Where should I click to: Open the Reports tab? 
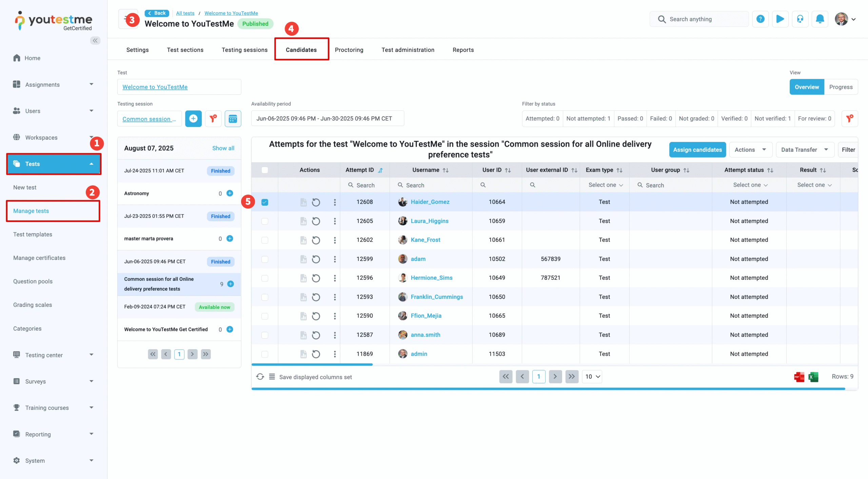pos(463,50)
